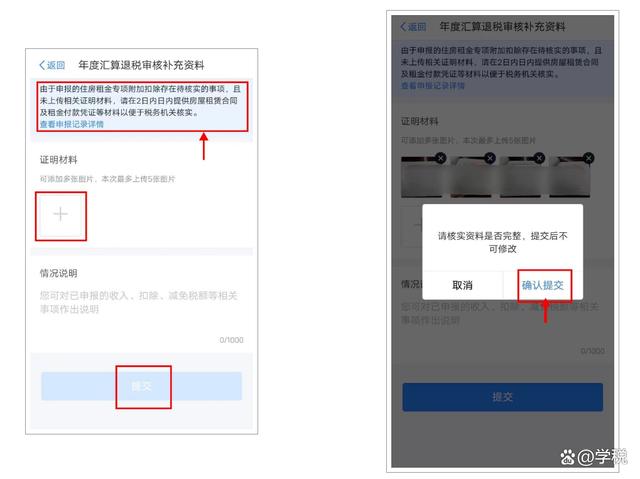This screenshot has height=479, width=640.
Task: Open the third uploaded image thumbnail
Action: coord(520,177)
